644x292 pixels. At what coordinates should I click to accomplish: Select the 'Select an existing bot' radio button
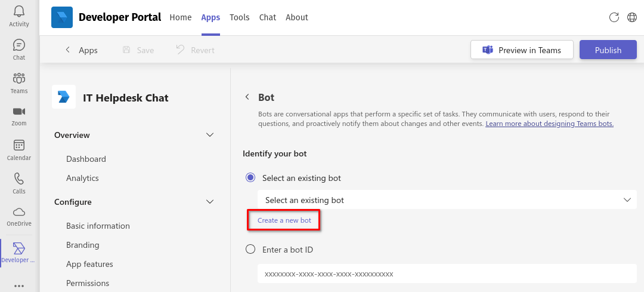point(250,178)
